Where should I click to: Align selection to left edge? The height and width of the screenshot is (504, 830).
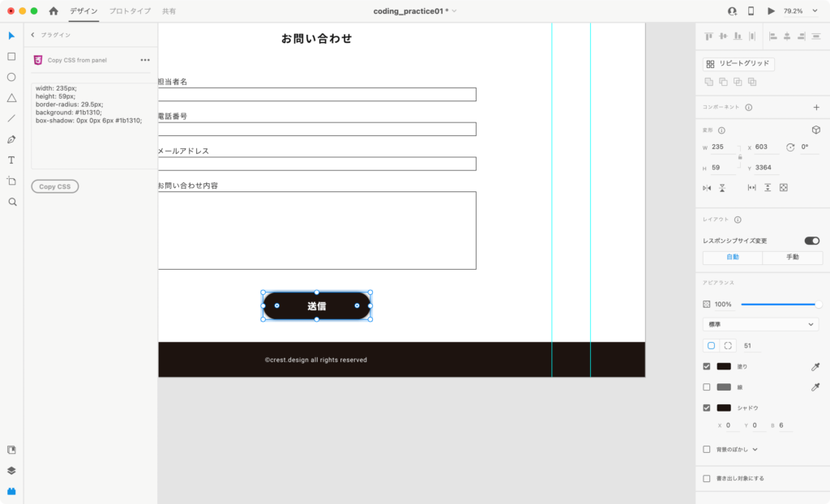[772, 36]
